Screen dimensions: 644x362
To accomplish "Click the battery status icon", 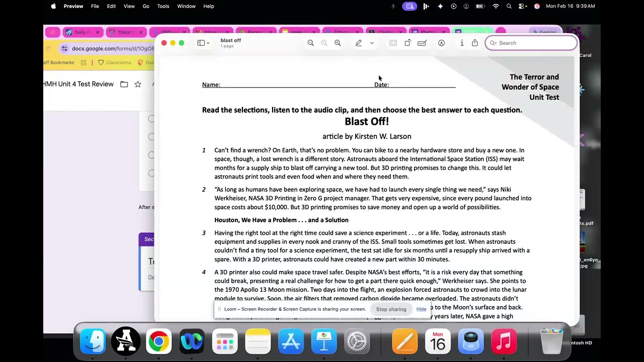I will click(480, 6).
